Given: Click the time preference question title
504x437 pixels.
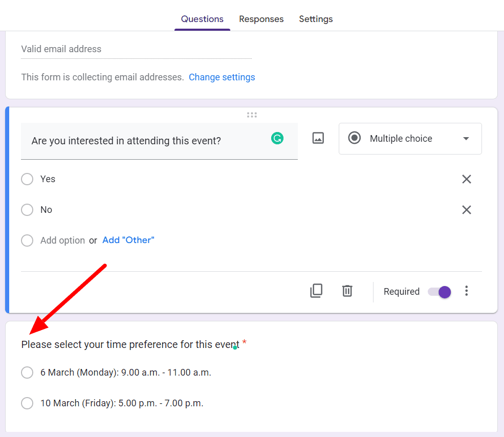Looking at the screenshot, I should pyautogui.click(x=130, y=344).
